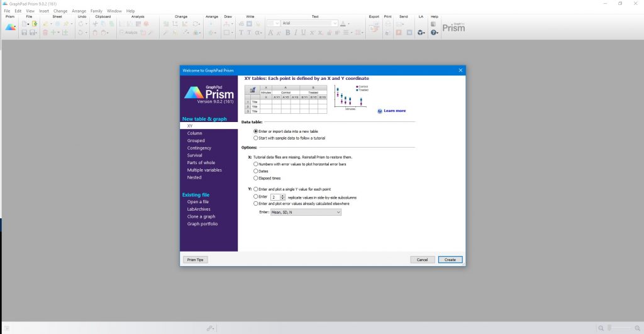Click the Write text T tool icon
Image resolution: width=644 pixels, height=334 pixels.
(x=241, y=33)
